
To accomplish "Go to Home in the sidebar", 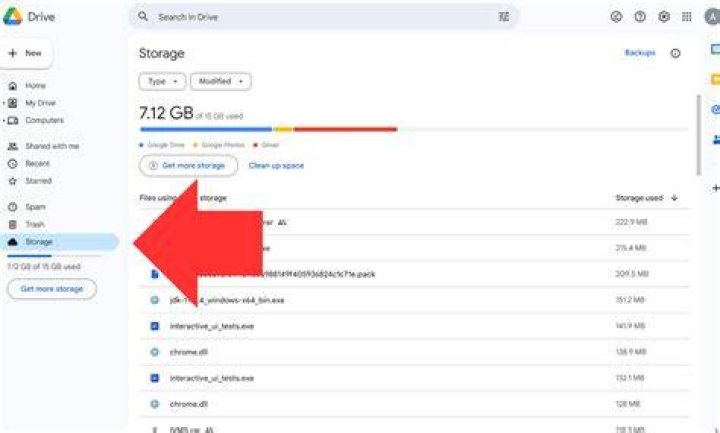I will (x=35, y=86).
